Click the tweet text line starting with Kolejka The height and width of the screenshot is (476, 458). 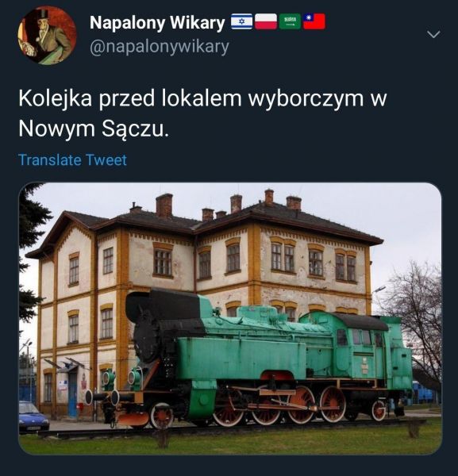pos(202,98)
